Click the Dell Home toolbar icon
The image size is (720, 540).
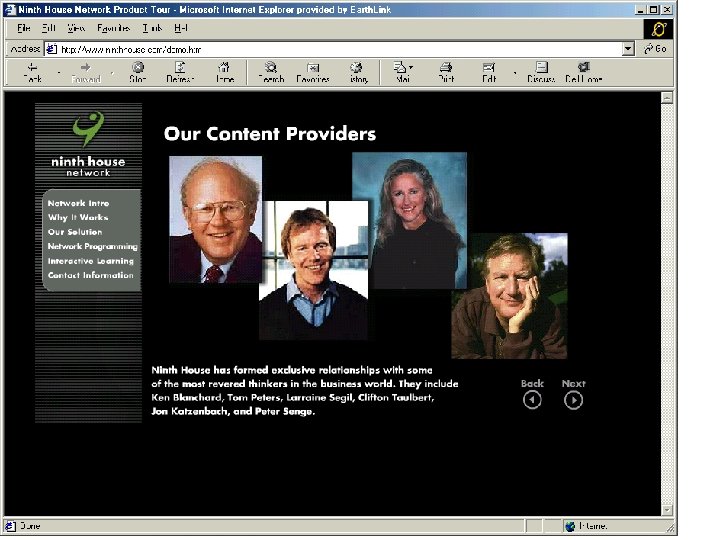[x=584, y=67]
